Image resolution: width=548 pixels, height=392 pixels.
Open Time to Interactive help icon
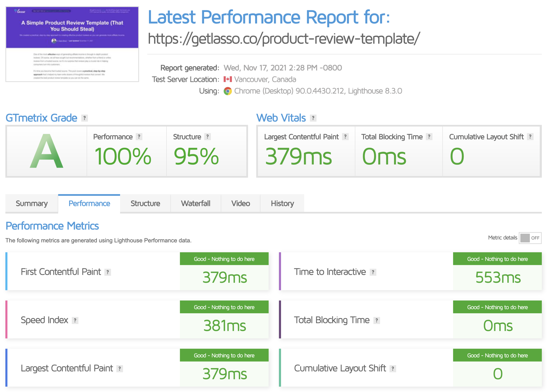click(x=373, y=272)
